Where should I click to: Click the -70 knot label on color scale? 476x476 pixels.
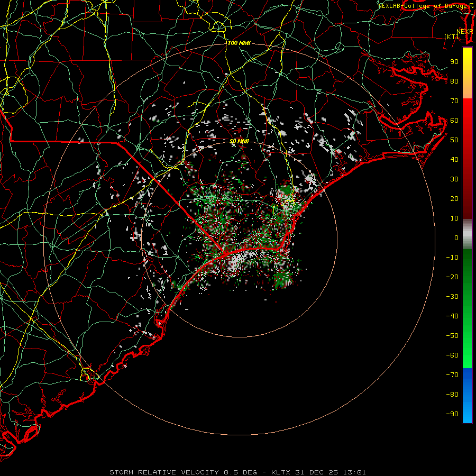(452, 375)
